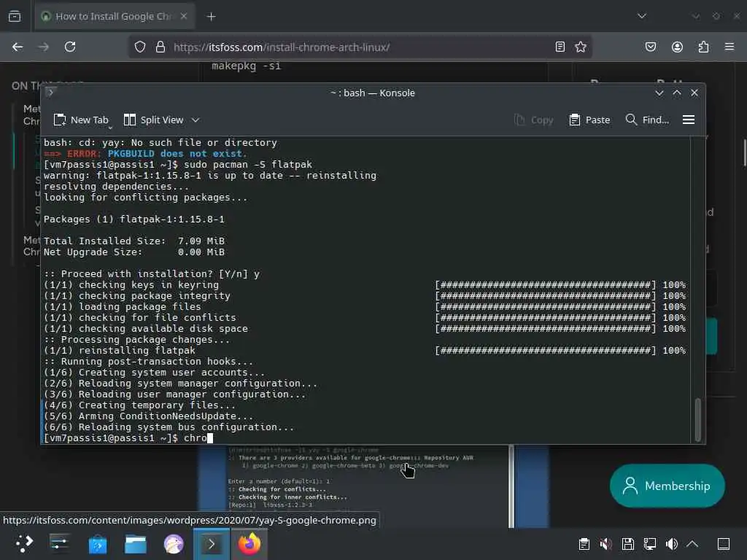747x560 pixels.
Task: Click the terminal prompt line with 'chro'
Action: pos(128,438)
